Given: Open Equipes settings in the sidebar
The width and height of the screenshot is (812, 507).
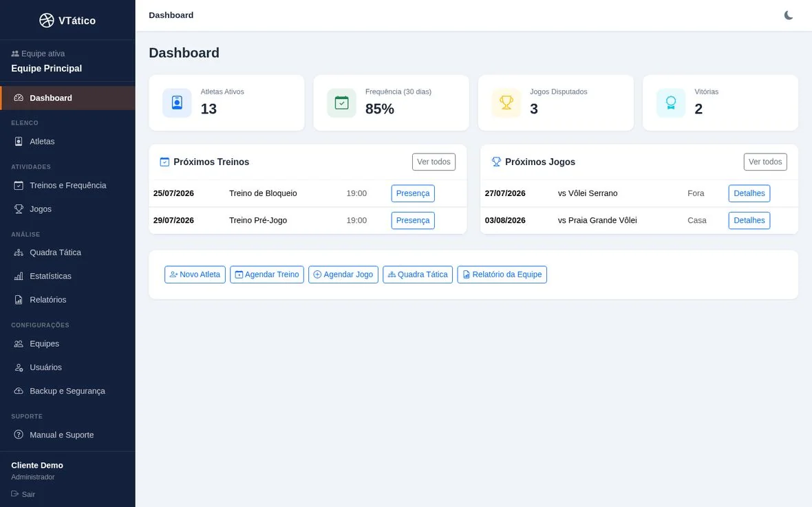Looking at the screenshot, I should [x=68, y=343].
